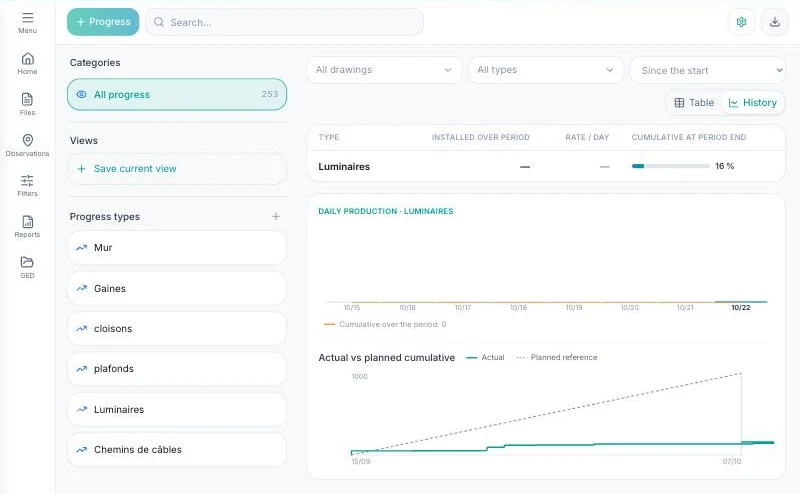
Task: Click the settings gear icon
Action: point(741,22)
